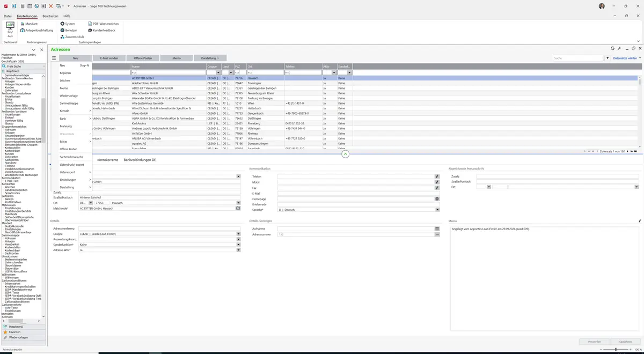Open the Datei menu
The image size is (644, 354).
tap(8, 16)
